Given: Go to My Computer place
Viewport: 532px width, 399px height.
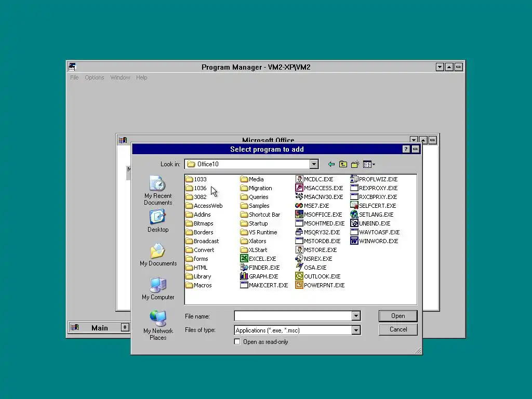Looking at the screenshot, I should click(x=158, y=289).
